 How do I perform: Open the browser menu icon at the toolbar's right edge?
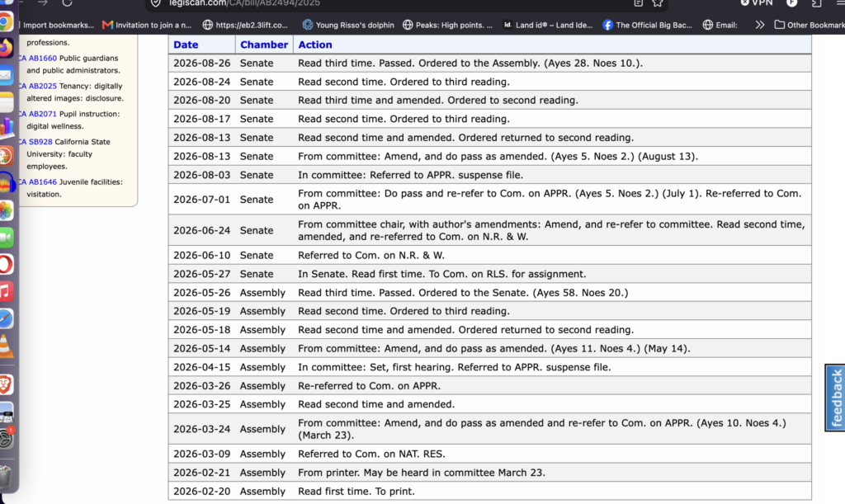pos(841,3)
